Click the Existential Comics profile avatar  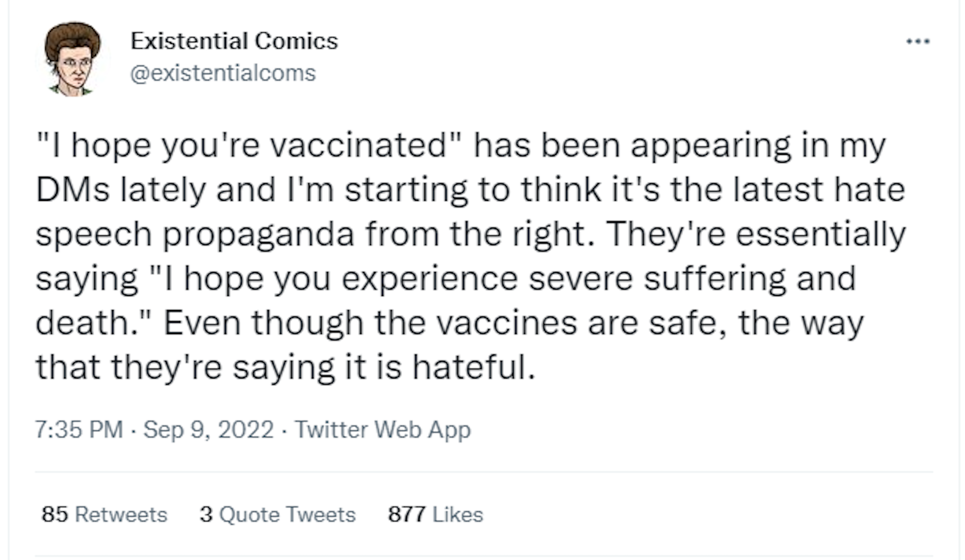click(72, 58)
